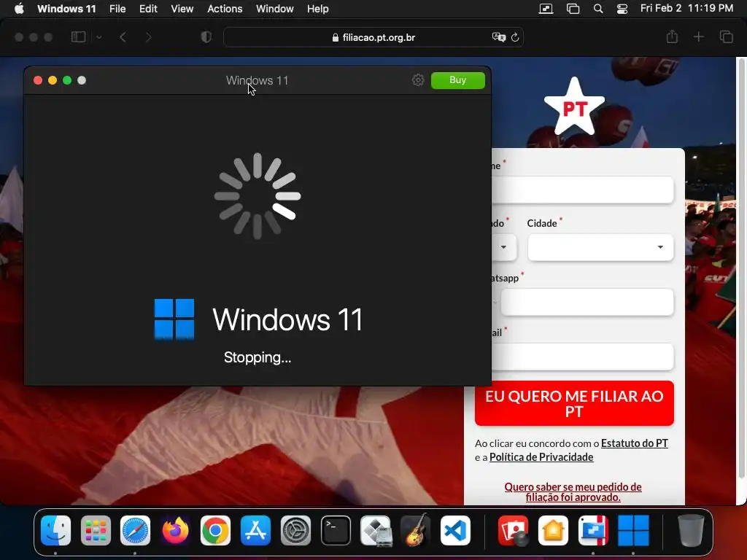This screenshot has width=747, height=560.
Task: Open the Home app from the Dock
Action: [553, 530]
